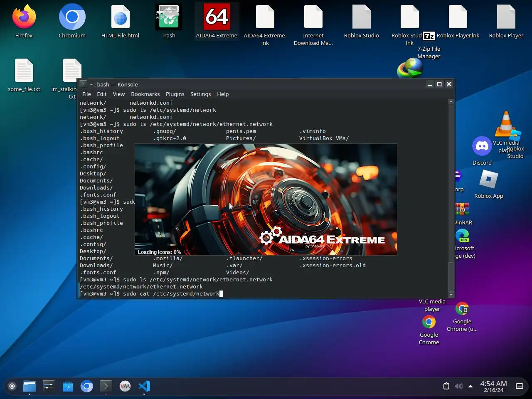Image resolution: width=532 pixels, height=399 pixels.
Task: Click the Konsole scrollbar down arrow
Action: [451, 295]
